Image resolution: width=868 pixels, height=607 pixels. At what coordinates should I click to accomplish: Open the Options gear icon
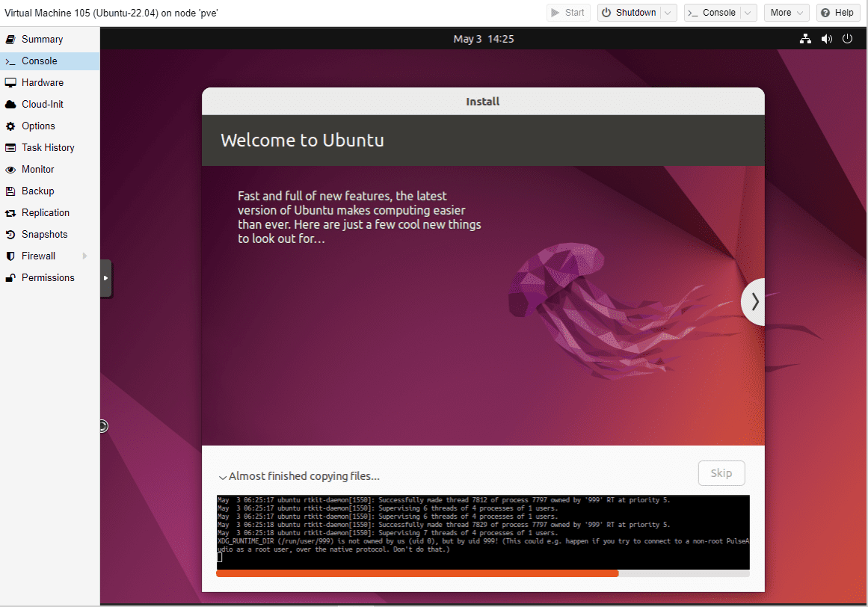pyautogui.click(x=10, y=126)
